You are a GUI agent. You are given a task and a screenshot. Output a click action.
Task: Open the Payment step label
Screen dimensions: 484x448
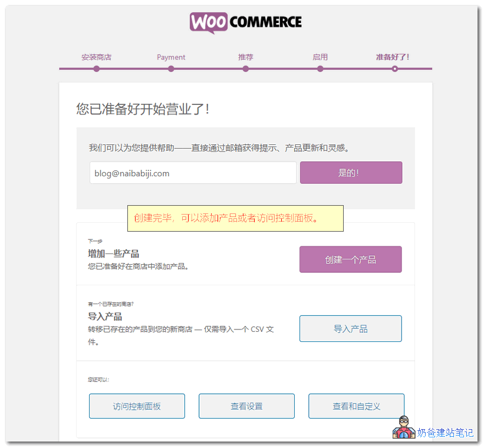click(x=171, y=57)
